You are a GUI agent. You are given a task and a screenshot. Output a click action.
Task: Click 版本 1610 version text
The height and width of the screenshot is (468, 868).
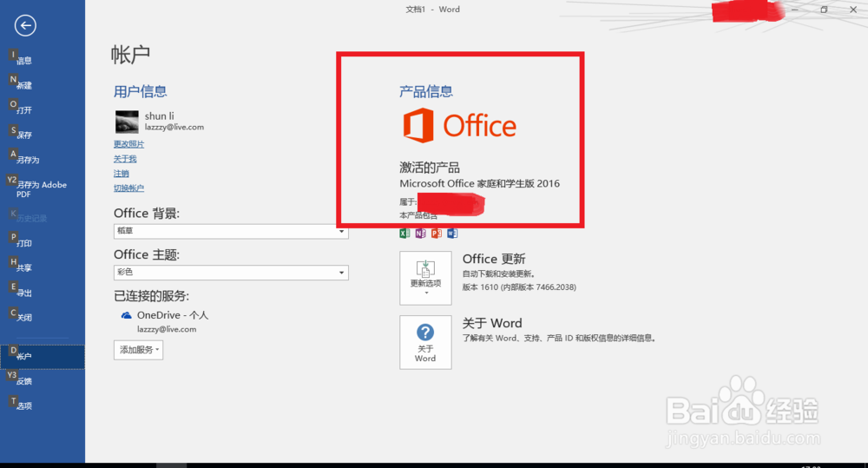coord(519,287)
